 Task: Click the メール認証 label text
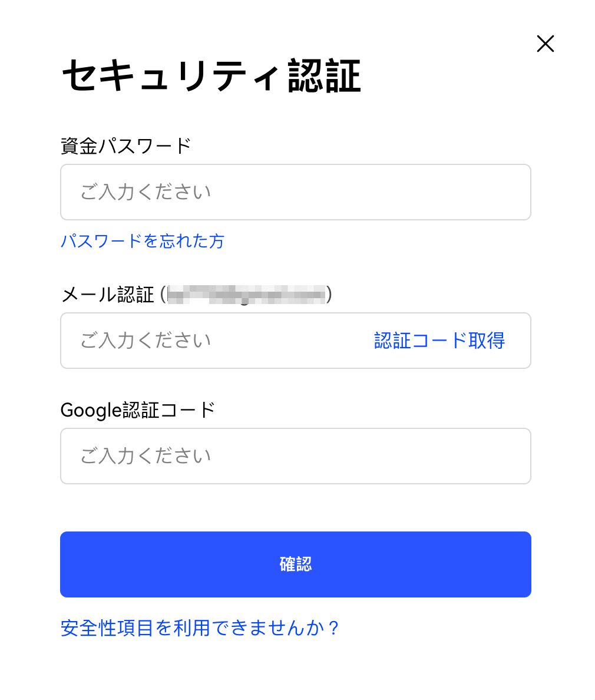coord(108,295)
